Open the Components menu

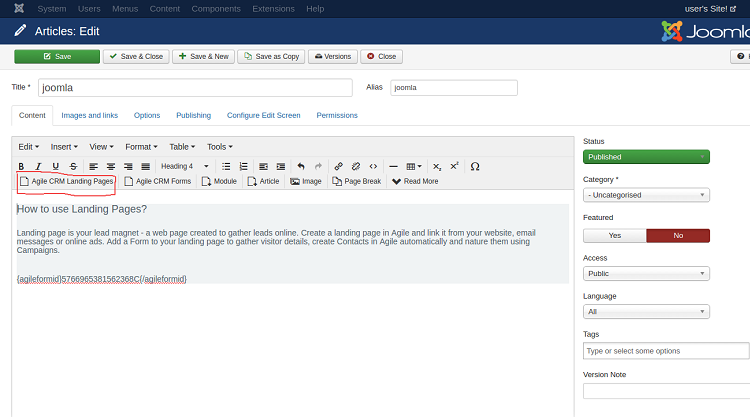point(216,9)
